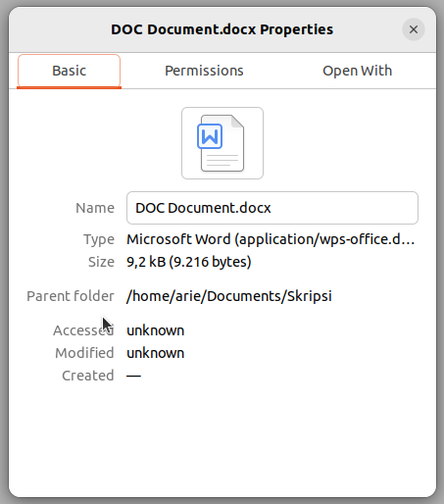This screenshot has width=444, height=504.
Task: Click the /home/arie/Documents/Skripsi folder path
Action: click(x=229, y=296)
